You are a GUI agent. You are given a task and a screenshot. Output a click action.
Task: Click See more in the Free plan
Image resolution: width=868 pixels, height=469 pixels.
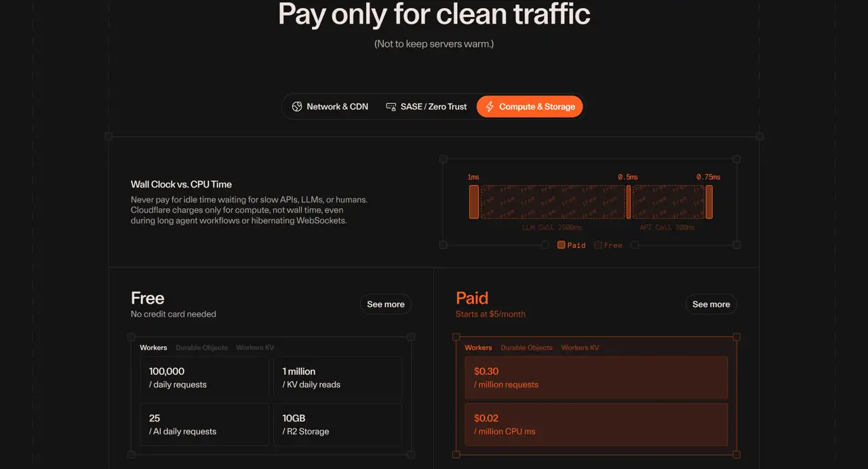(x=386, y=304)
